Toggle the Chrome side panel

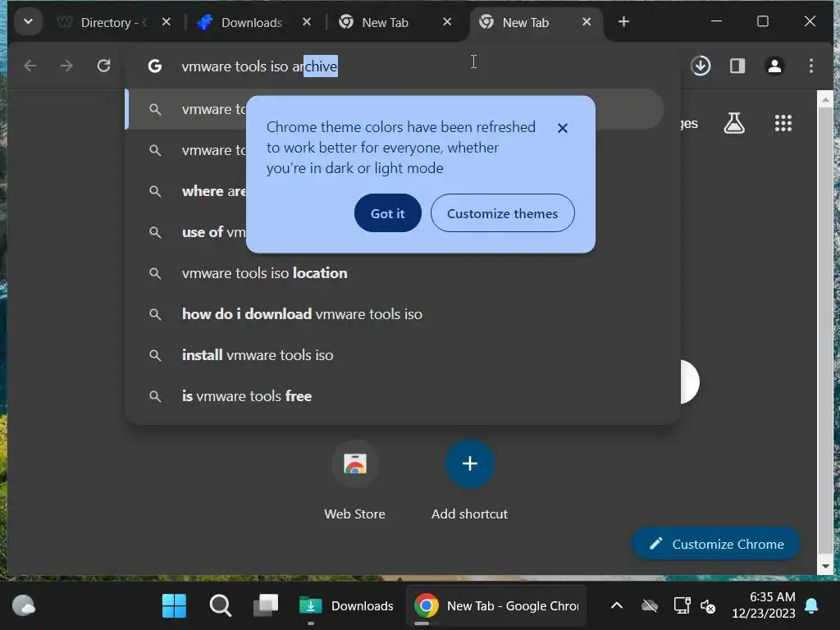737,66
